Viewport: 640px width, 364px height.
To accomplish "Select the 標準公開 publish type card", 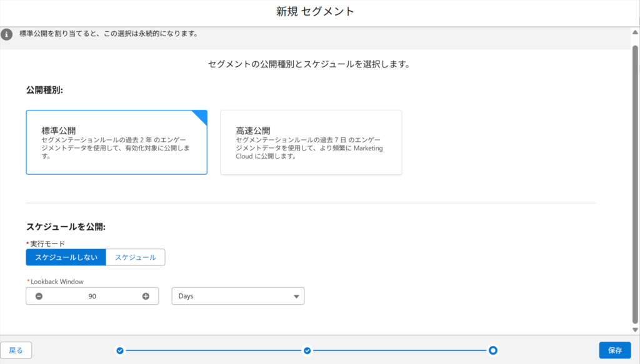I will (x=117, y=142).
